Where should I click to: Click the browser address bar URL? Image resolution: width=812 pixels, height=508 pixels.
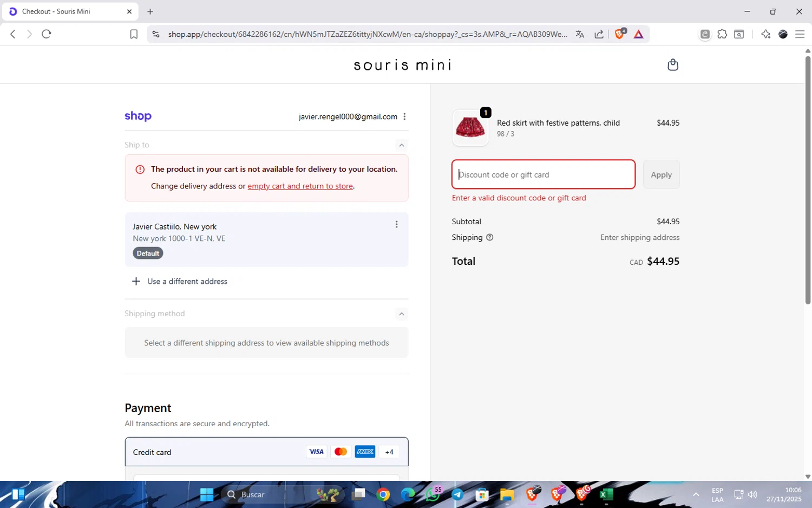tap(368, 34)
